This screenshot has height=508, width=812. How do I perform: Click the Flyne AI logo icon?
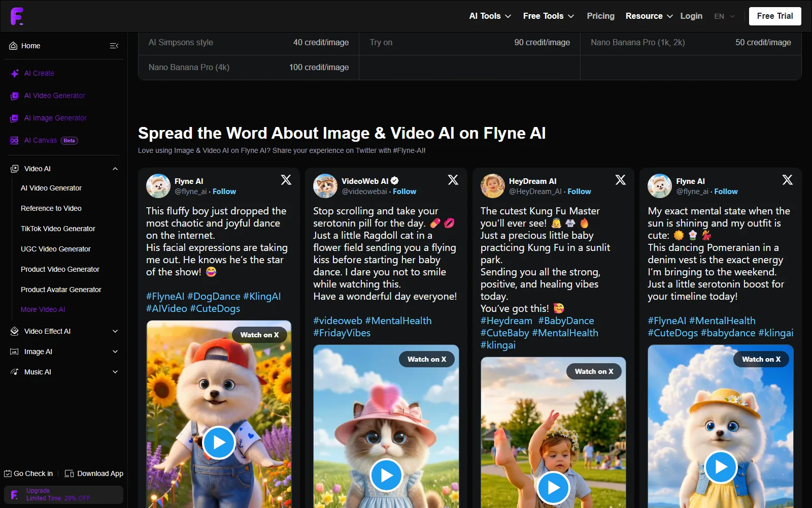pyautogui.click(x=17, y=16)
